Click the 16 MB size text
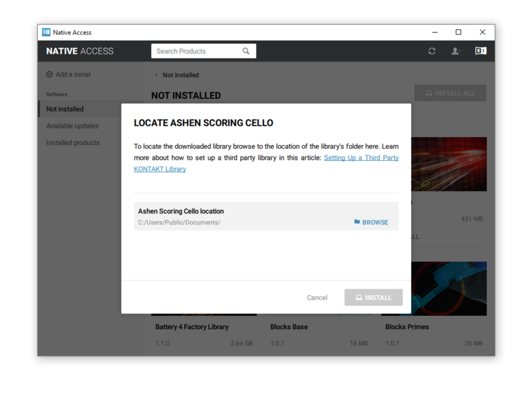The width and height of the screenshot is (532, 393). (x=359, y=343)
